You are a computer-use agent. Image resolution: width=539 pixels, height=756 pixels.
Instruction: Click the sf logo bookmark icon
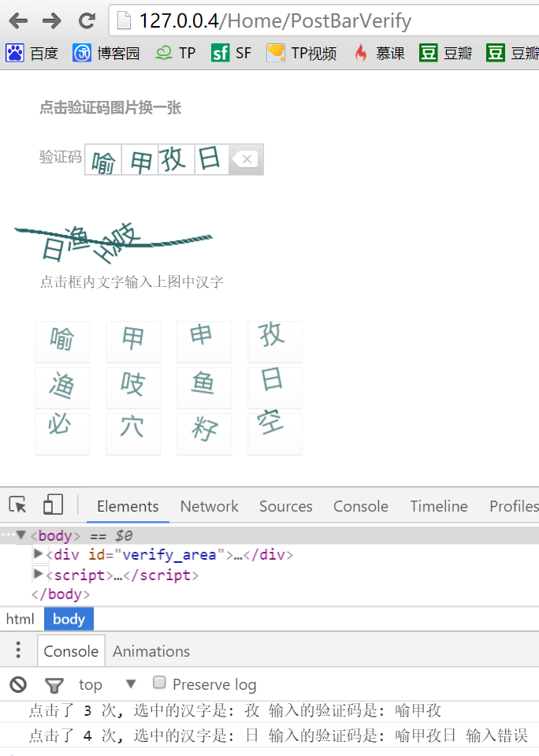tap(221, 53)
